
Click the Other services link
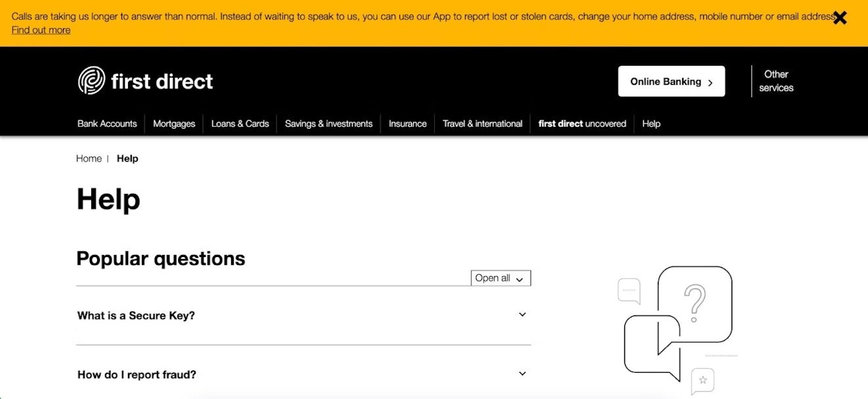(775, 81)
